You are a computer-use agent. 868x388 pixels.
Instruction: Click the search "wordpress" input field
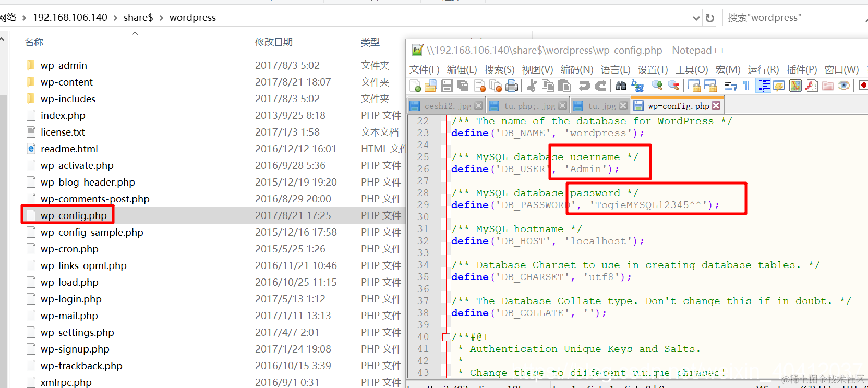point(795,18)
